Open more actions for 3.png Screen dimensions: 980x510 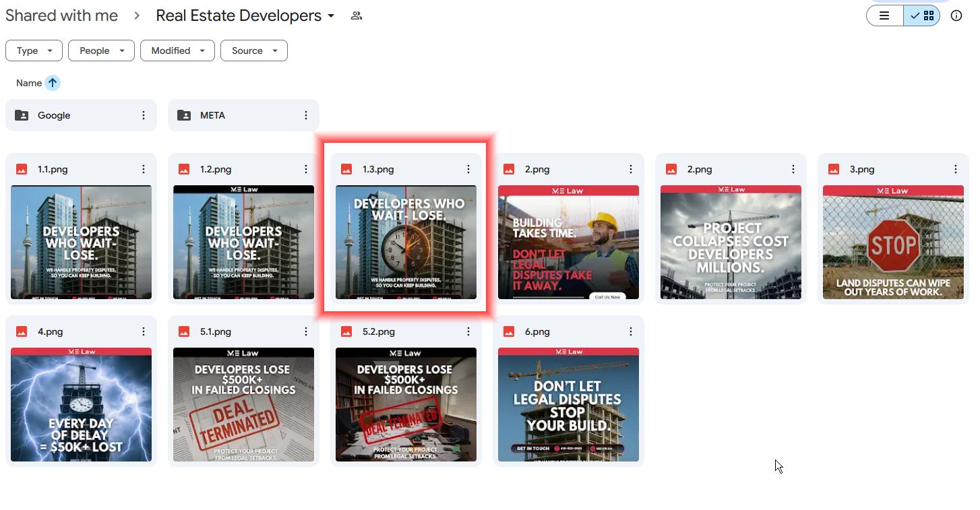point(955,170)
